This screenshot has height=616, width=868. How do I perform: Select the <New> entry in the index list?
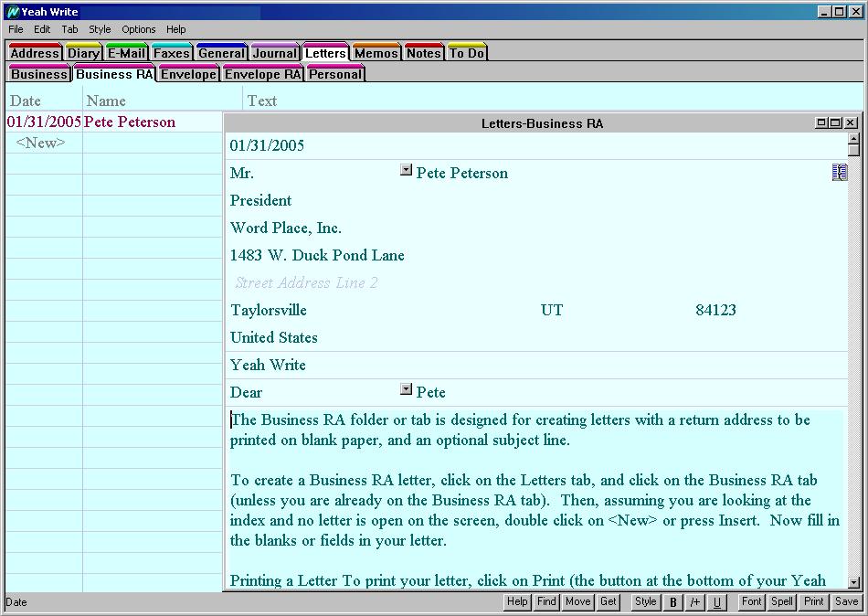point(41,143)
